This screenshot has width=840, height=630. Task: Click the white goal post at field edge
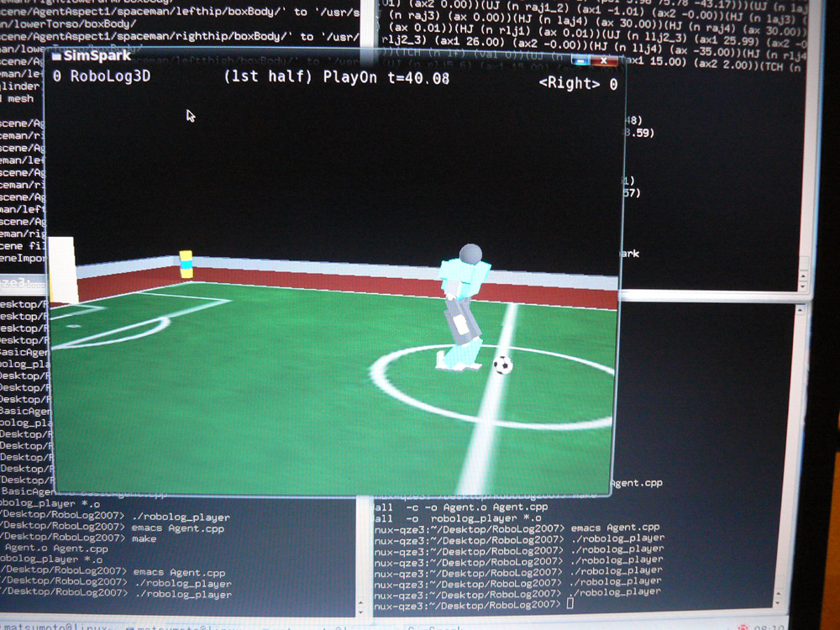(x=63, y=270)
